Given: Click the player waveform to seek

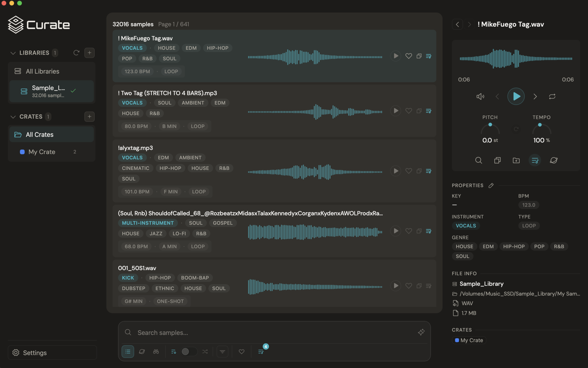Looking at the screenshot, I should coord(516,58).
